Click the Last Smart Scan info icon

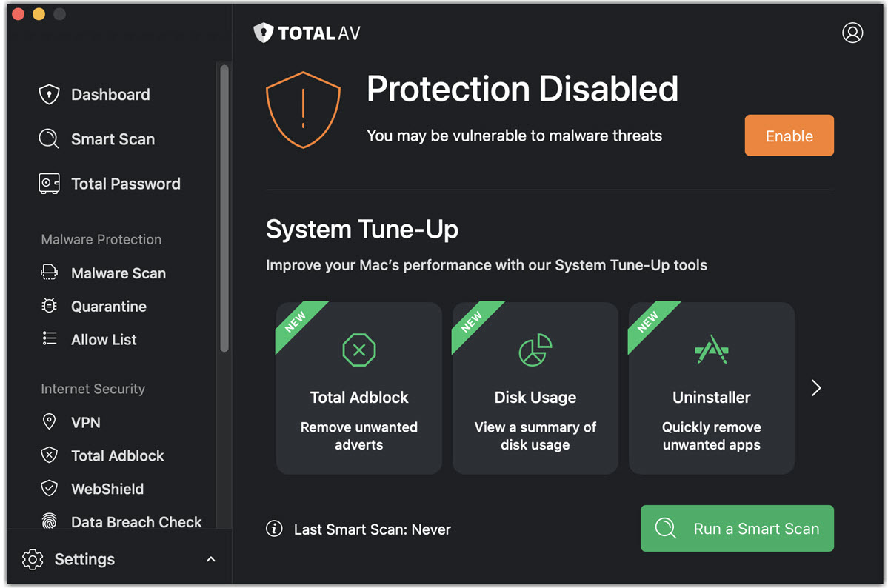point(274,529)
